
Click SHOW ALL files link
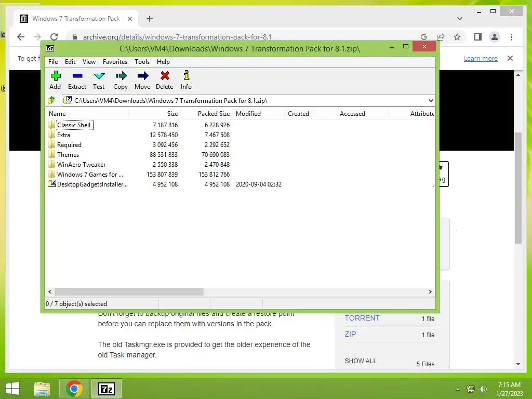point(361,361)
